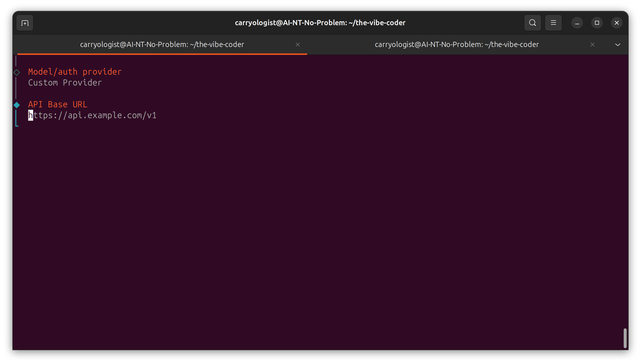Open the hamburger main menu
The image size is (641, 364).
[553, 23]
